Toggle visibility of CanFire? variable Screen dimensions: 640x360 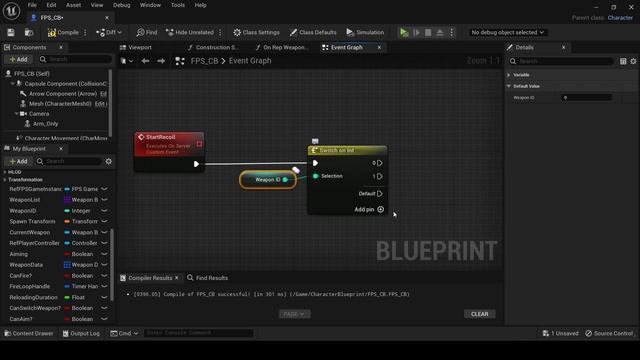click(104, 276)
